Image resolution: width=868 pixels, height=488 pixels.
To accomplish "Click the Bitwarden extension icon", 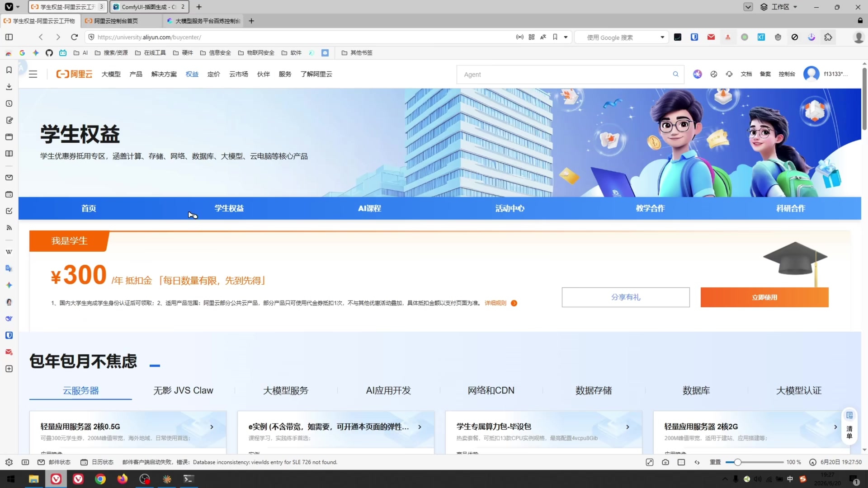I will (694, 37).
